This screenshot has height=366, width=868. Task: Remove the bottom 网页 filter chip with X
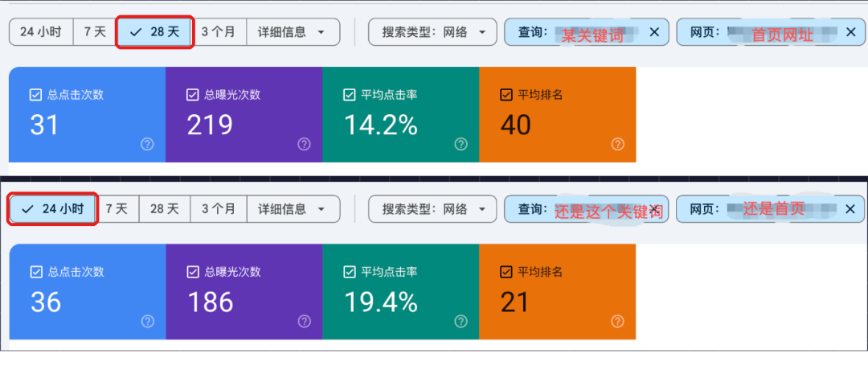[x=851, y=209]
